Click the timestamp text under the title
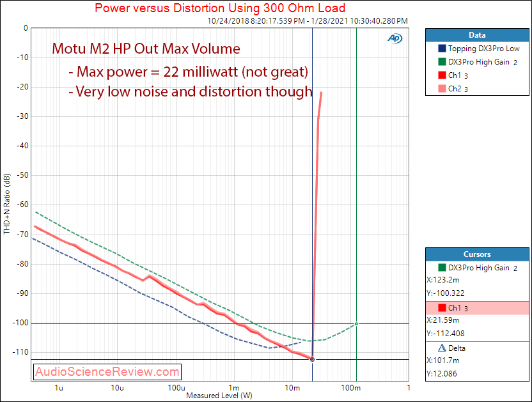 point(308,20)
